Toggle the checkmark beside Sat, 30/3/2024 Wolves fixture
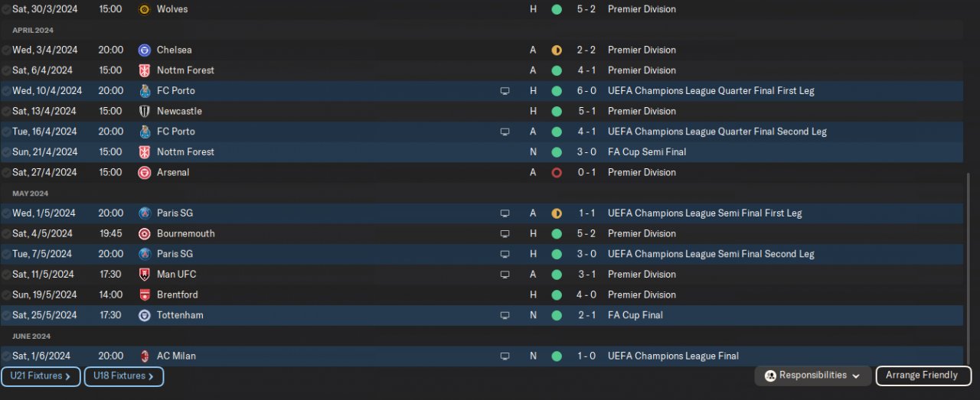This screenshot has width=980, height=400. coord(6,9)
